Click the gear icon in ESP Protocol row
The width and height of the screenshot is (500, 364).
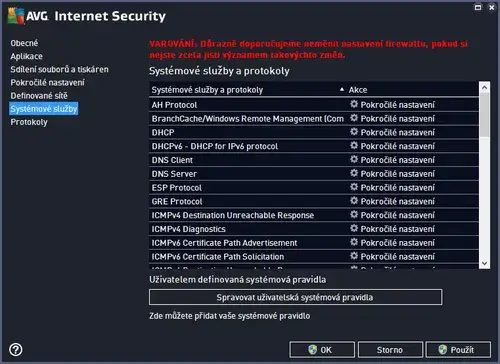point(354,187)
